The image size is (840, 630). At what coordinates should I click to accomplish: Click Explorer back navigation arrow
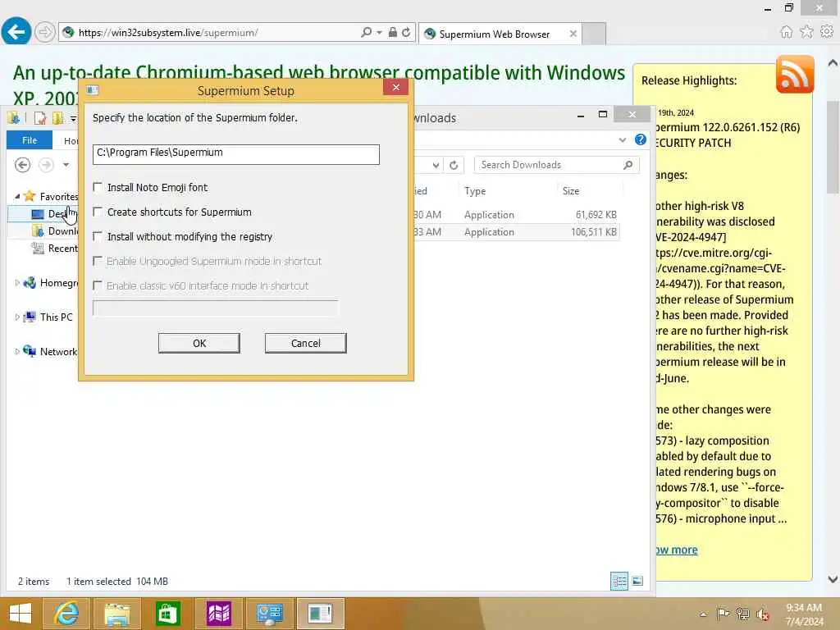tap(22, 164)
